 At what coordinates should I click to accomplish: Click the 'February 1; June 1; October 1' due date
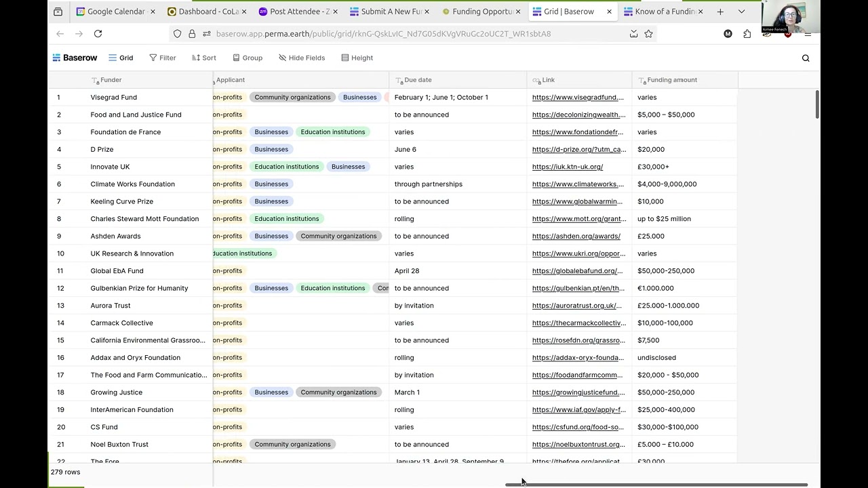[441, 97]
